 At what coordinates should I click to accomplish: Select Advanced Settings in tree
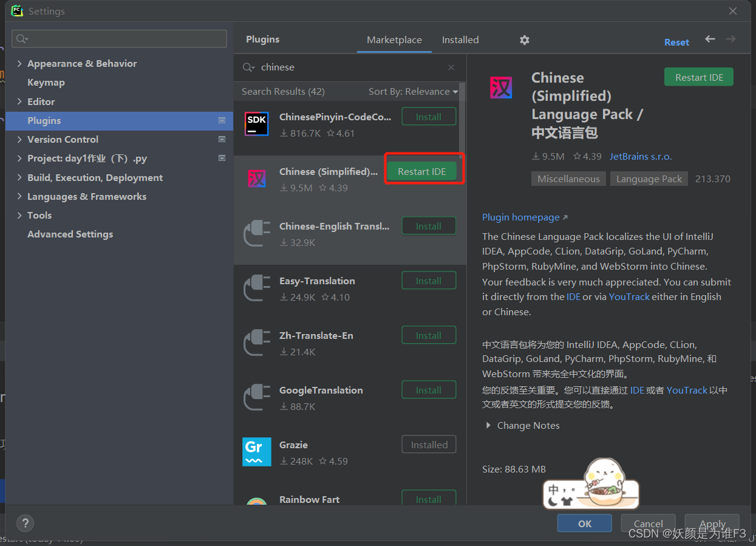[x=70, y=234]
